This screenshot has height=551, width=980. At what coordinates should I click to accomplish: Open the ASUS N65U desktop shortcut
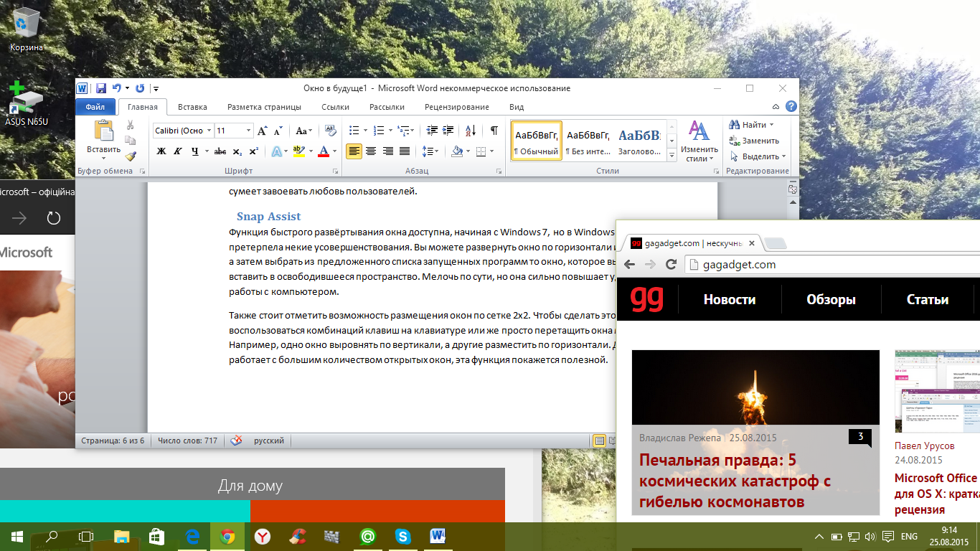click(x=26, y=103)
